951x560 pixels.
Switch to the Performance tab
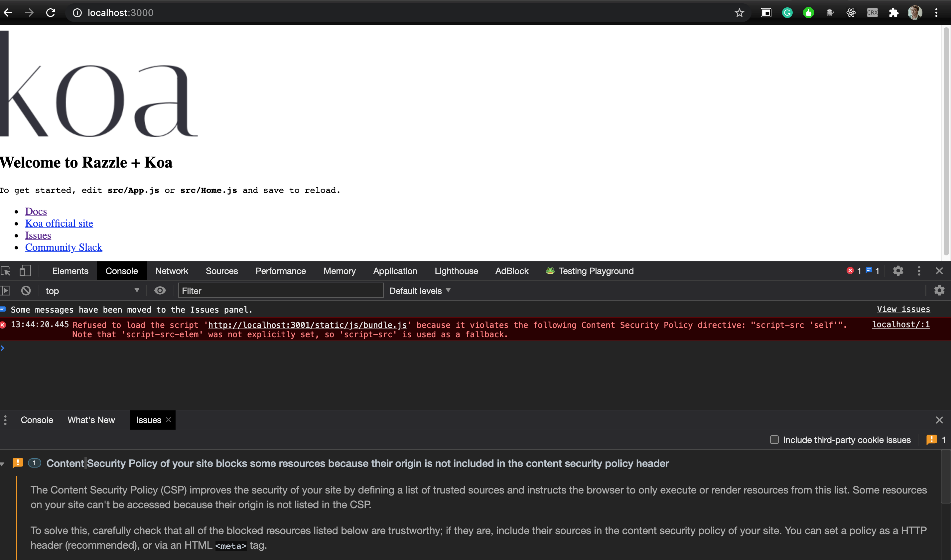coord(281,271)
